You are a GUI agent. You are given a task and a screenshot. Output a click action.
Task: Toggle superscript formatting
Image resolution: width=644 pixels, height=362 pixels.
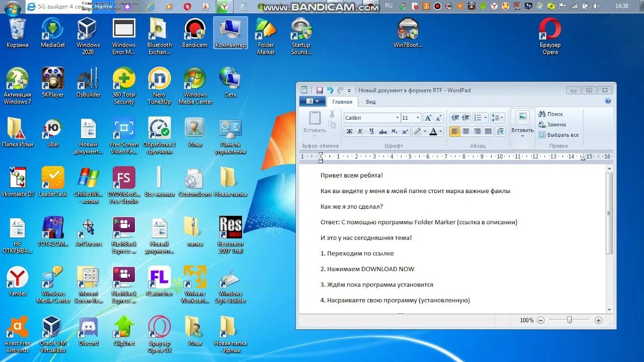coord(405,131)
